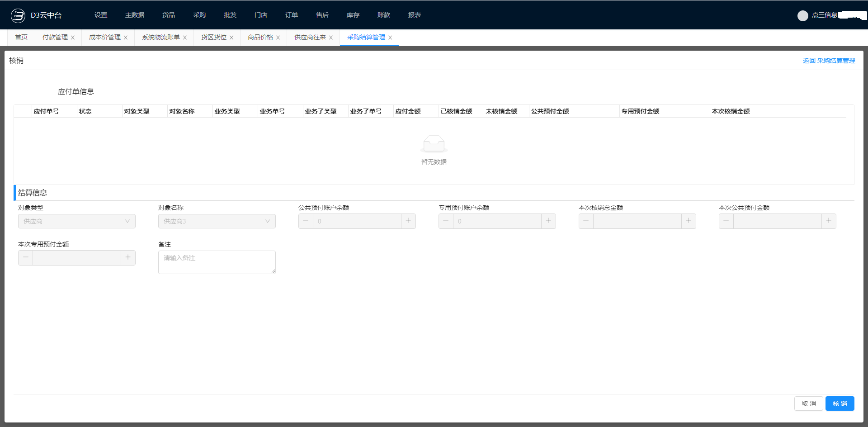Decrease 本次核销总金额 with minus button
Image resolution: width=868 pixels, height=427 pixels.
pos(586,221)
